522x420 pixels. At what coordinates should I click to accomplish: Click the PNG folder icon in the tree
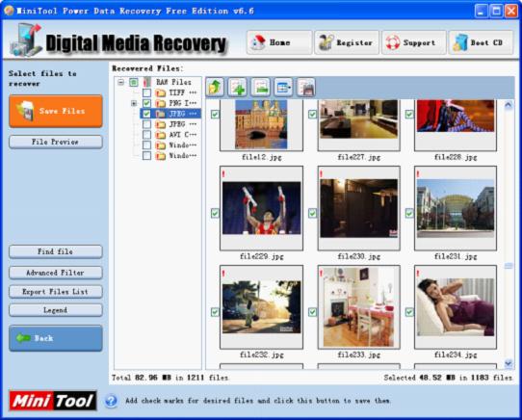pos(161,103)
